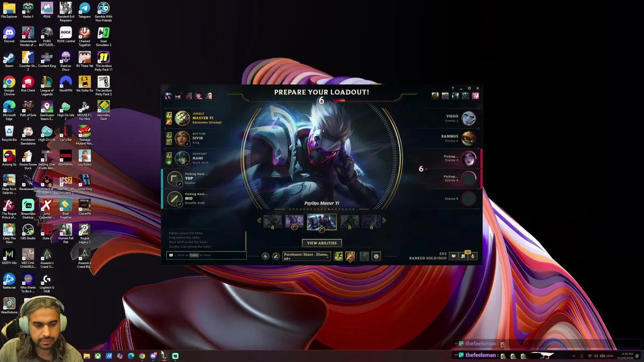The image size is (644, 362).
Task: Show hidden system tray icons chevron
Action: pos(574,356)
